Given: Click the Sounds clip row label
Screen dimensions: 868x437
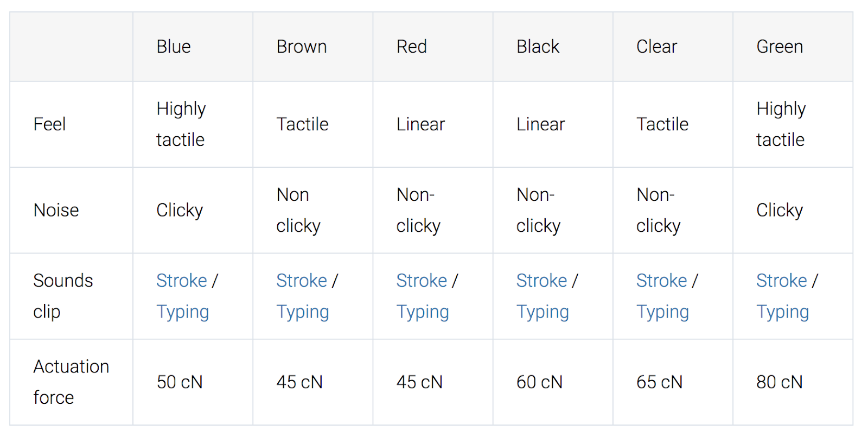Looking at the screenshot, I should 63,296.
